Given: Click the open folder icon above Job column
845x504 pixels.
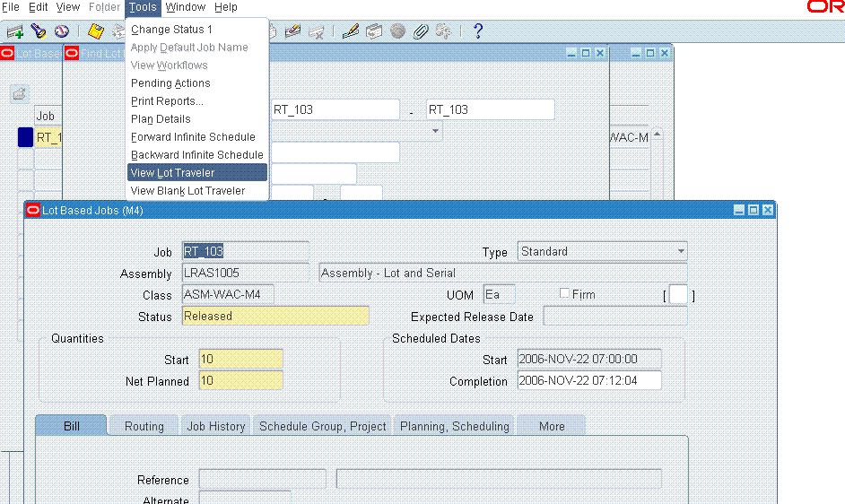Looking at the screenshot, I should point(20,94).
